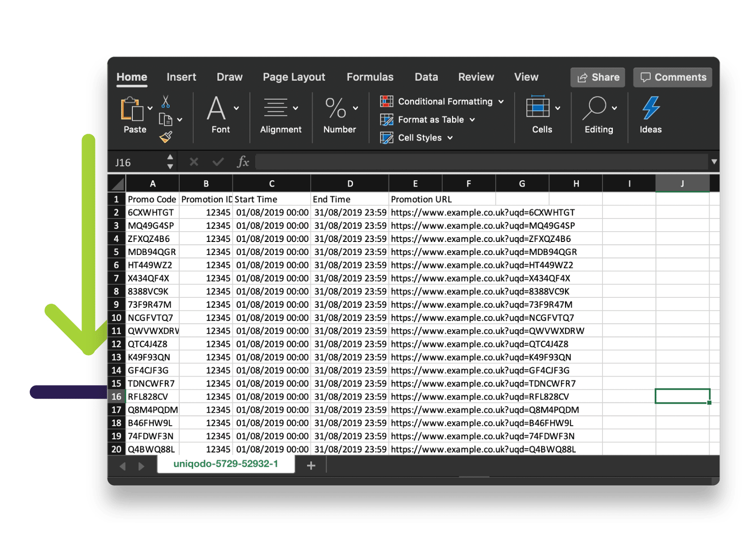This screenshot has width=756, height=542.
Task: Click the 'End Time' header cell
Action: [350, 199]
